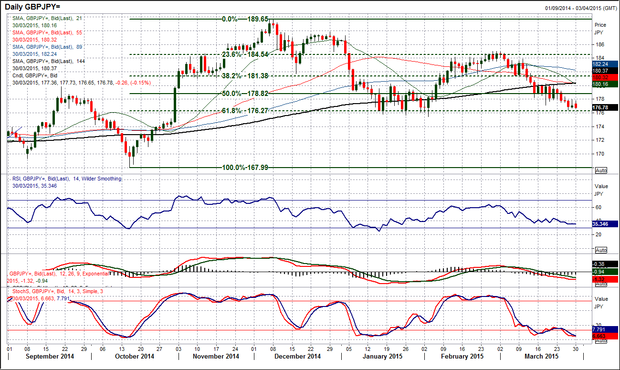The width and height of the screenshot is (620, 370).
Task: Click the Auto scale button on price panel
Action: point(601,171)
